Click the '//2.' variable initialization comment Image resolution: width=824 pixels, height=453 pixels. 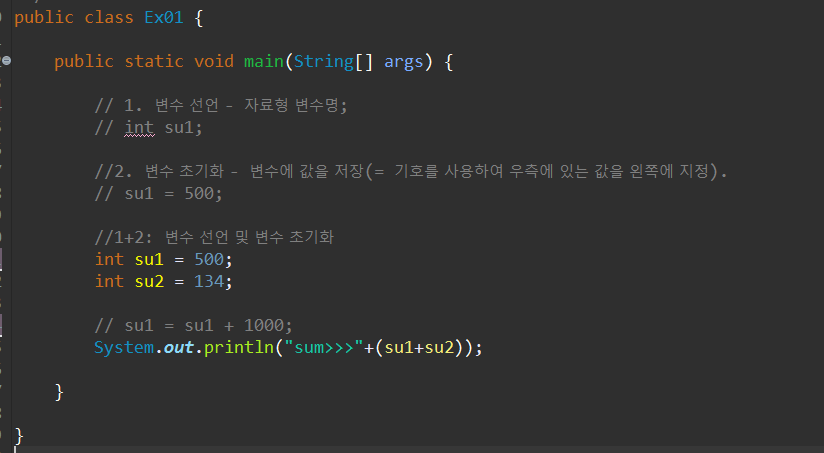(x=411, y=171)
